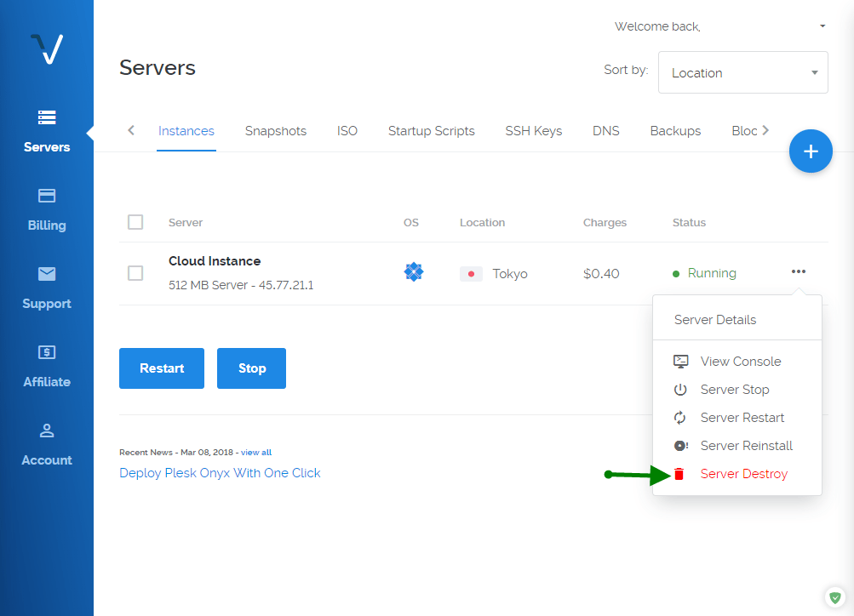This screenshot has width=854, height=616.
Task: Click the blue Stop button
Action: click(x=252, y=368)
